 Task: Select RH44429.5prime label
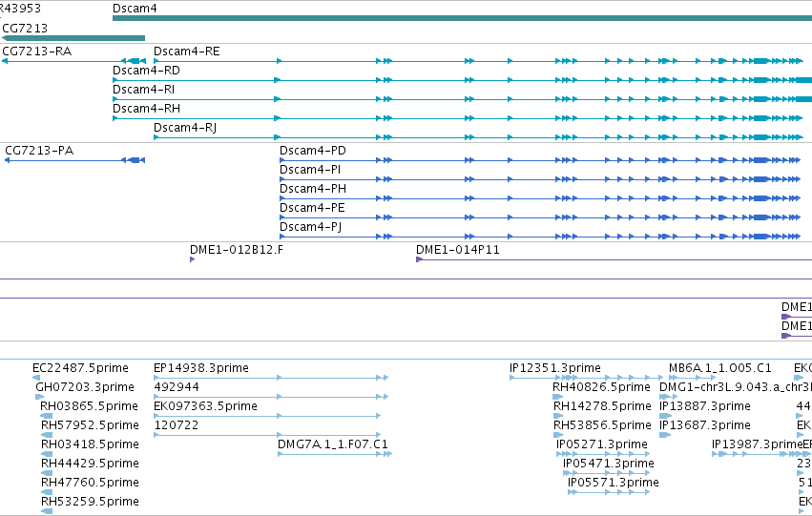(x=90, y=464)
